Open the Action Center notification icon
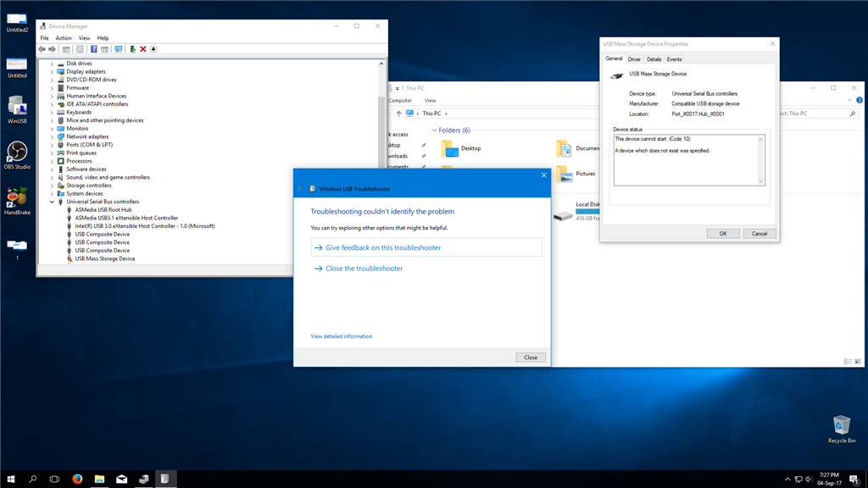This screenshot has width=868, height=488. pos(854,480)
